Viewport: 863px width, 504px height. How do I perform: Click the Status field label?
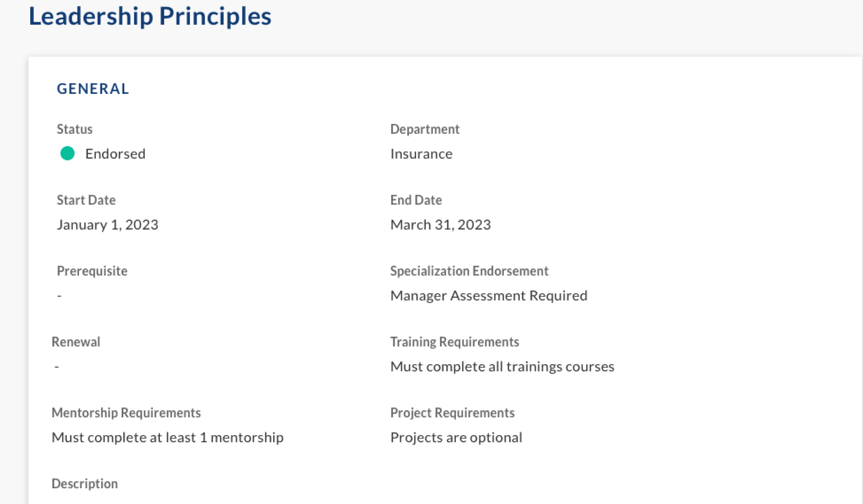click(75, 129)
